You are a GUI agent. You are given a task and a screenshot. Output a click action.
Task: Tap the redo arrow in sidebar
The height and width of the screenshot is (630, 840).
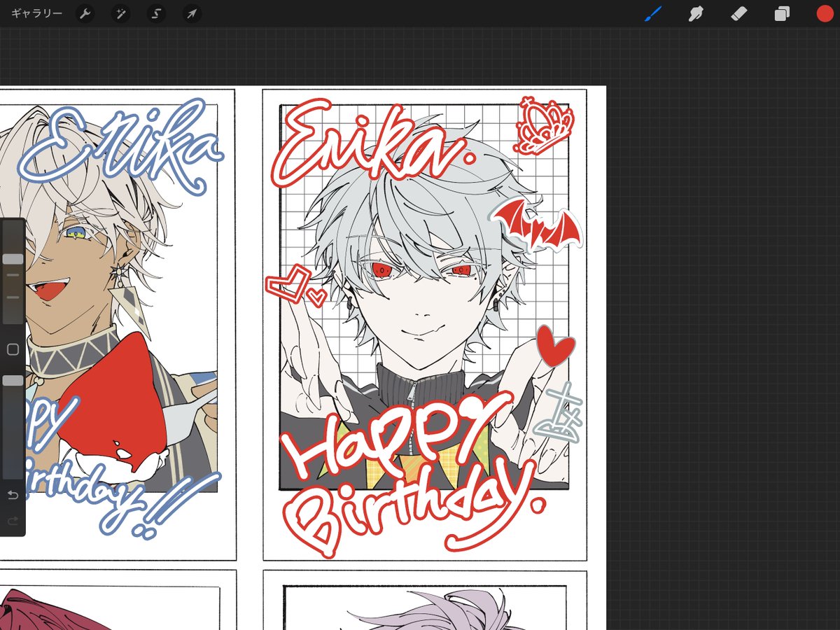(x=13, y=521)
